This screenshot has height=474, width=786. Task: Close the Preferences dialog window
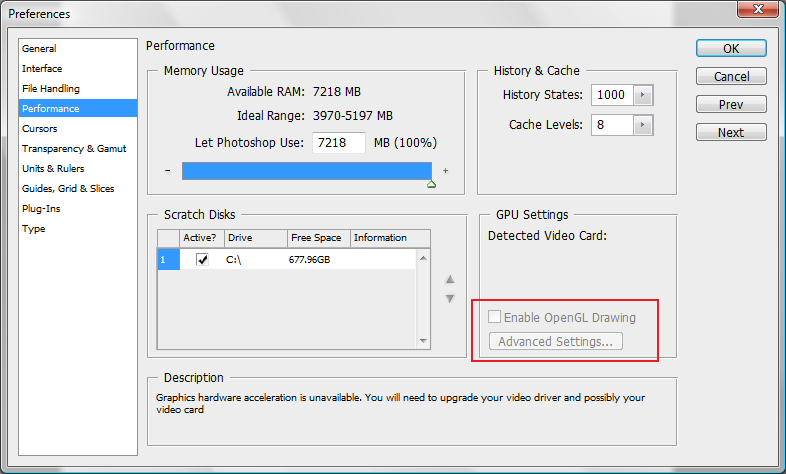(x=757, y=9)
